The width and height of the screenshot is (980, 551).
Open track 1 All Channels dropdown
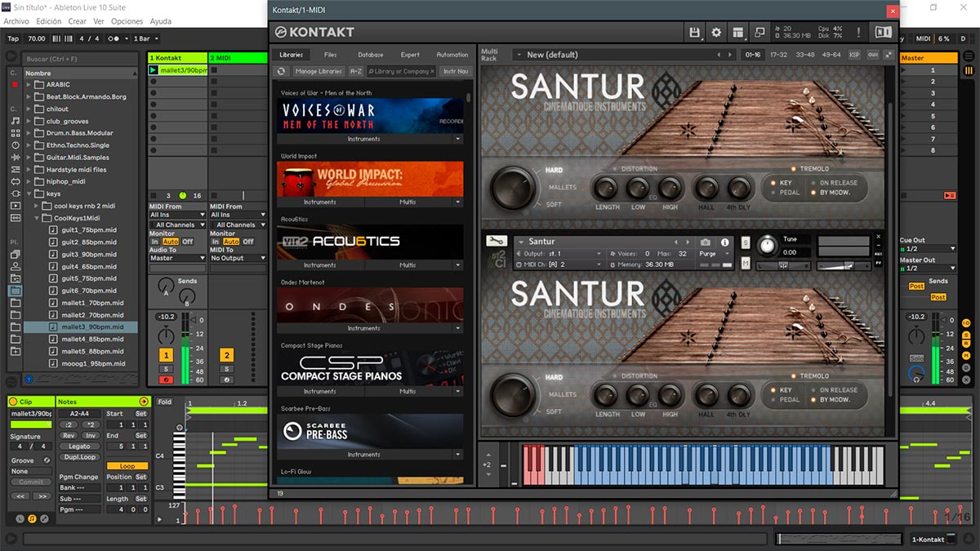(x=177, y=224)
